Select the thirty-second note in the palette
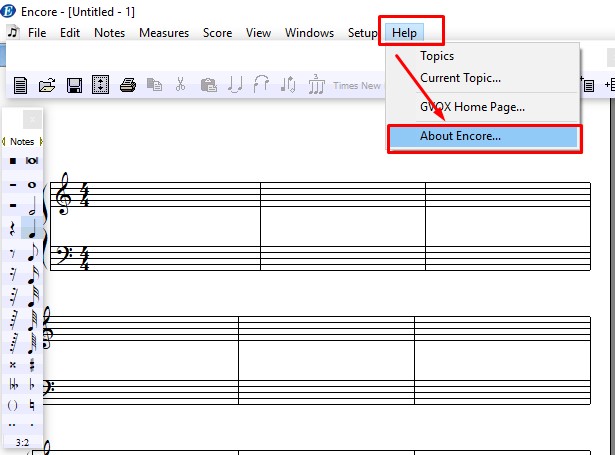615x455 pixels. 33,297
